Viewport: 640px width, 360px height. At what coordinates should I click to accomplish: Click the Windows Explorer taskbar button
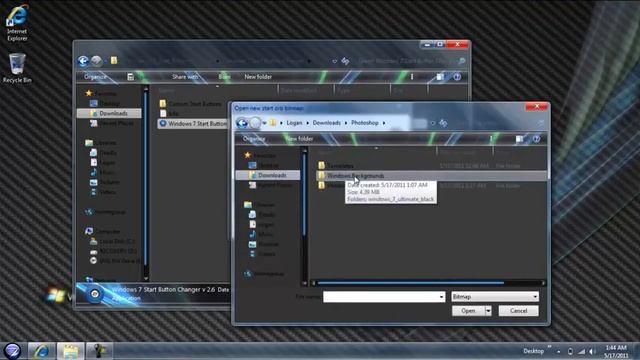coord(71,351)
